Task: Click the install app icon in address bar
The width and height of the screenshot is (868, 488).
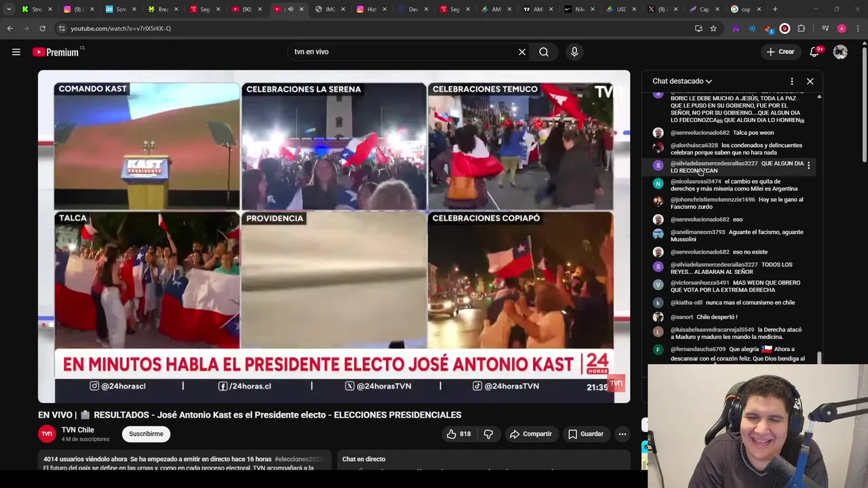Action: (698, 28)
